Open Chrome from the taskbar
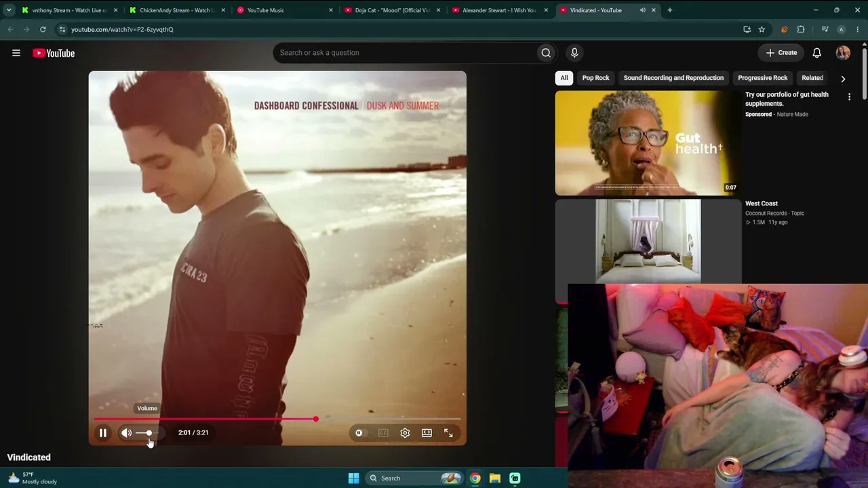The height and width of the screenshot is (488, 868). click(475, 478)
